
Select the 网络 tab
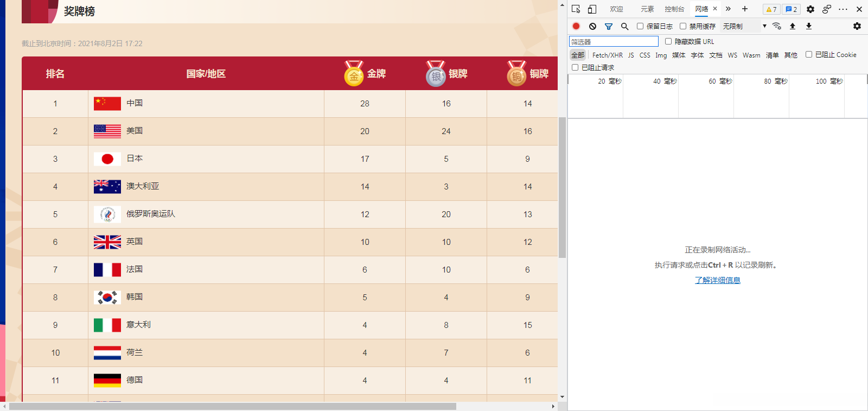[701, 9]
